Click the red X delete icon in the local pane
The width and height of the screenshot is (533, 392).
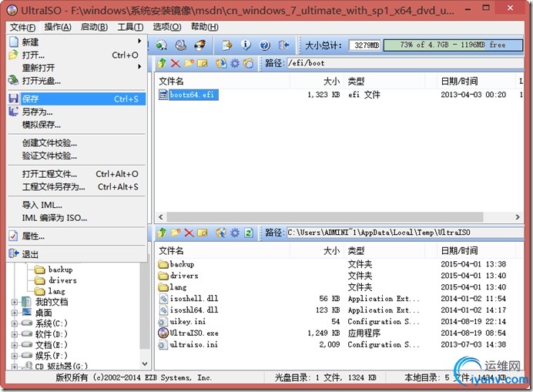[x=189, y=233]
